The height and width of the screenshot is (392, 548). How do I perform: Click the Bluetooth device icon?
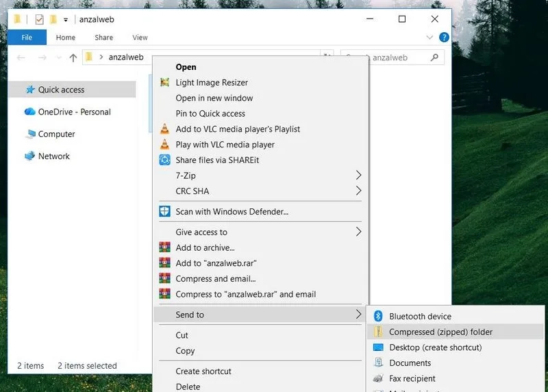(378, 316)
